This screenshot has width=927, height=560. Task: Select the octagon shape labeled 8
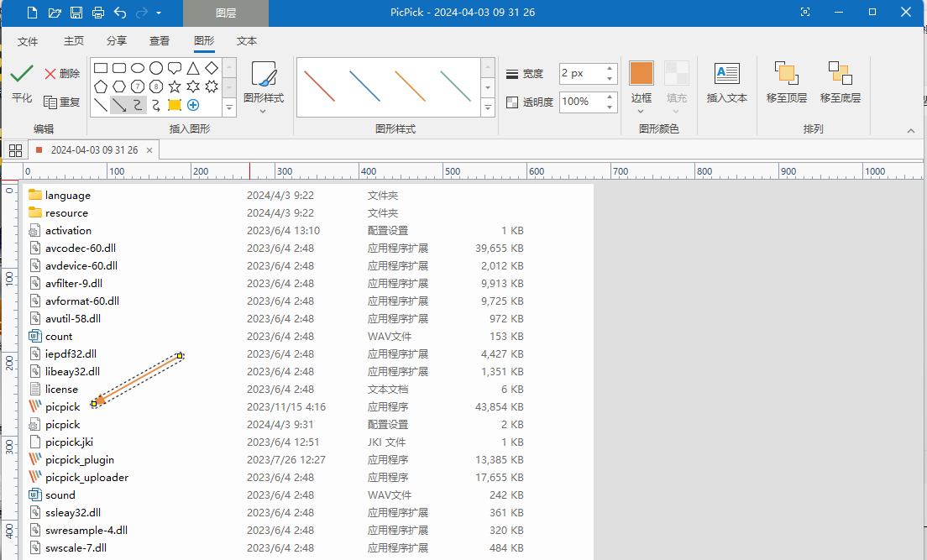(156, 87)
